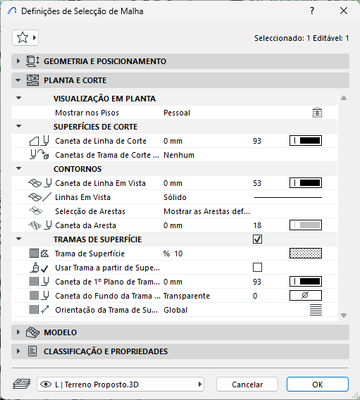Open the L | Terreno Proposto.3D layer dropdown
This screenshot has height=400, width=360.
120,384
